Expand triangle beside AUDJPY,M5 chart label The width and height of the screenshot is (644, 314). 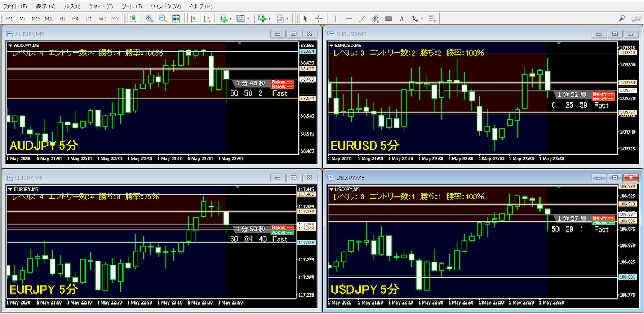tap(11, 45)
